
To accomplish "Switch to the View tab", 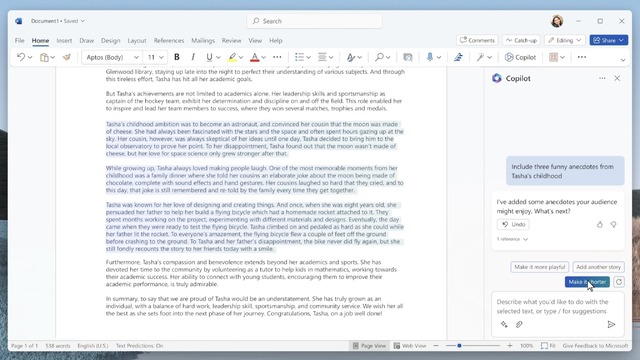I will 255,40.
